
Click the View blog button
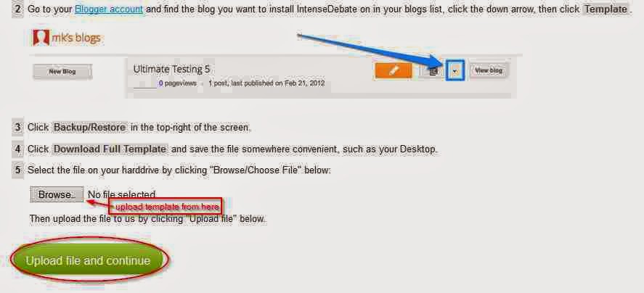(489, 70)
